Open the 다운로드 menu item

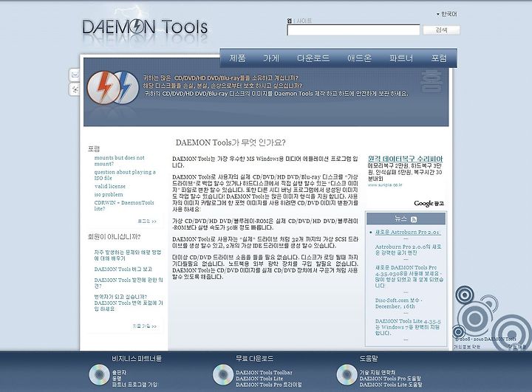(313, 58)
